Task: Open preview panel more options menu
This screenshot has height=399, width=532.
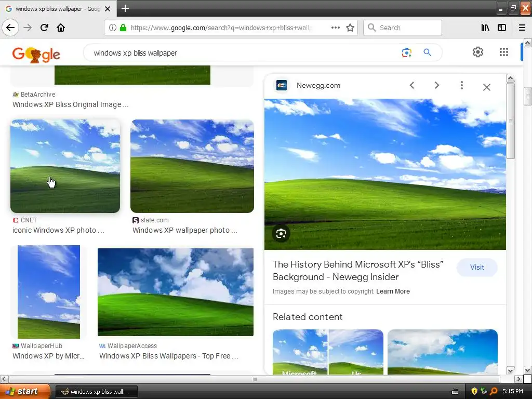Action: click(461, 86)
